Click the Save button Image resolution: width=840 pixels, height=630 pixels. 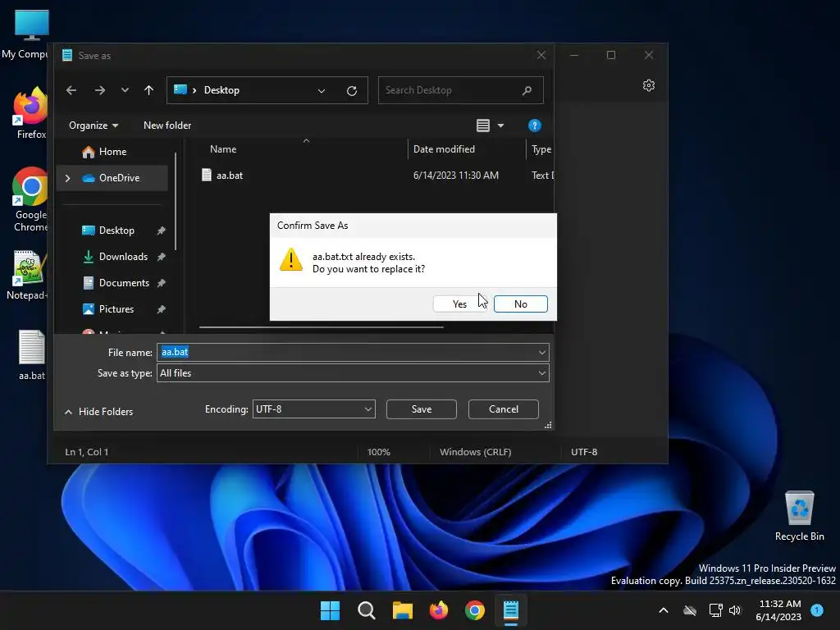421,409
